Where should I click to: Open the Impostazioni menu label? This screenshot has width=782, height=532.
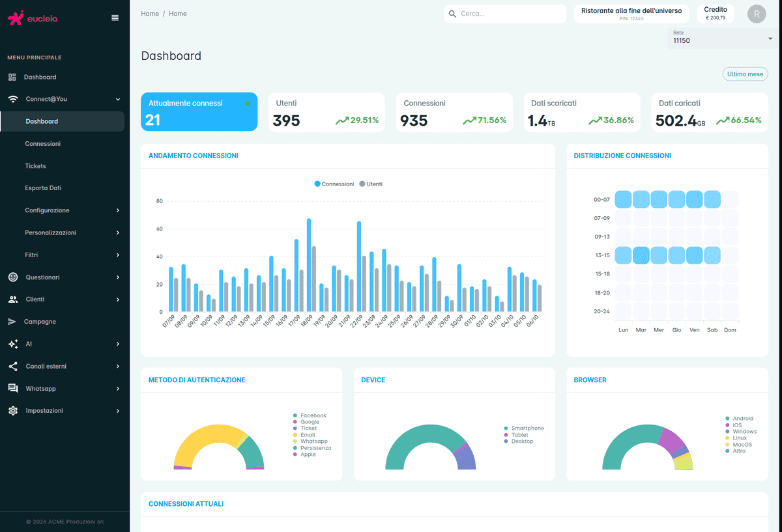point(44,411)
